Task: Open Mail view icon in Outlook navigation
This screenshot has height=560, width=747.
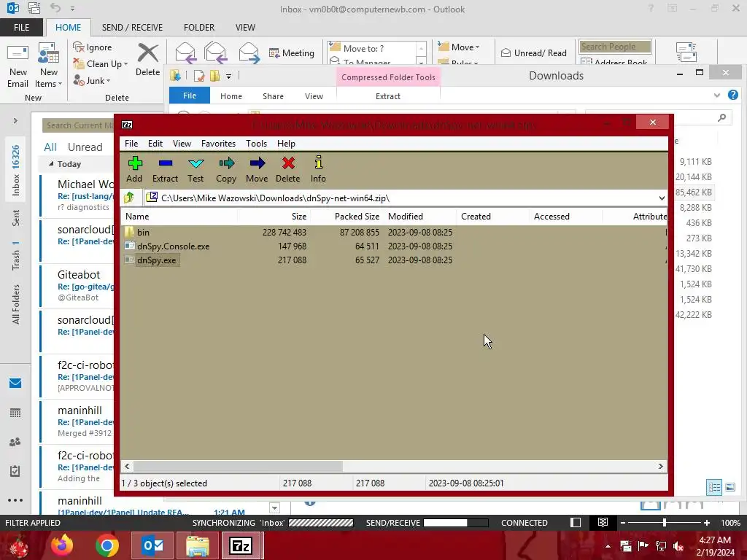Action: pyautogui.click(x=15, y=384)
